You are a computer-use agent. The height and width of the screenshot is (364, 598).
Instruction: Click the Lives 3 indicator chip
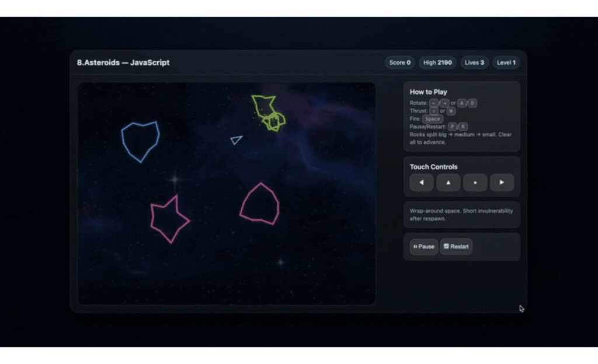474,62
